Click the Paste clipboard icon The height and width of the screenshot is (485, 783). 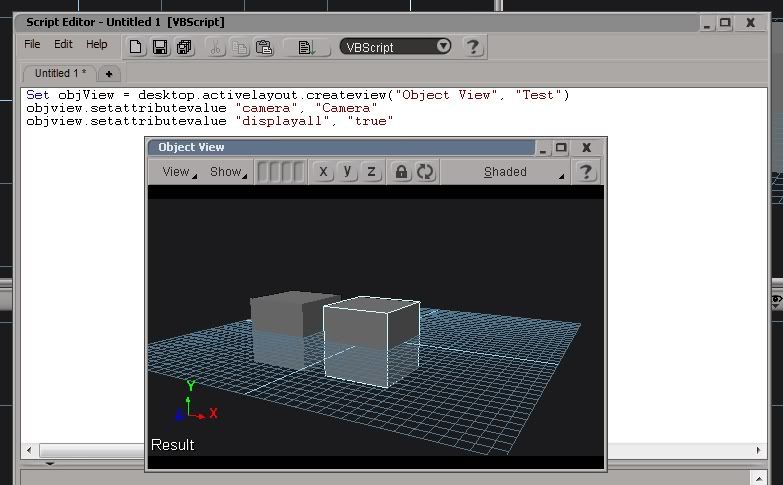pyautogui.click(x=264, y=47)
